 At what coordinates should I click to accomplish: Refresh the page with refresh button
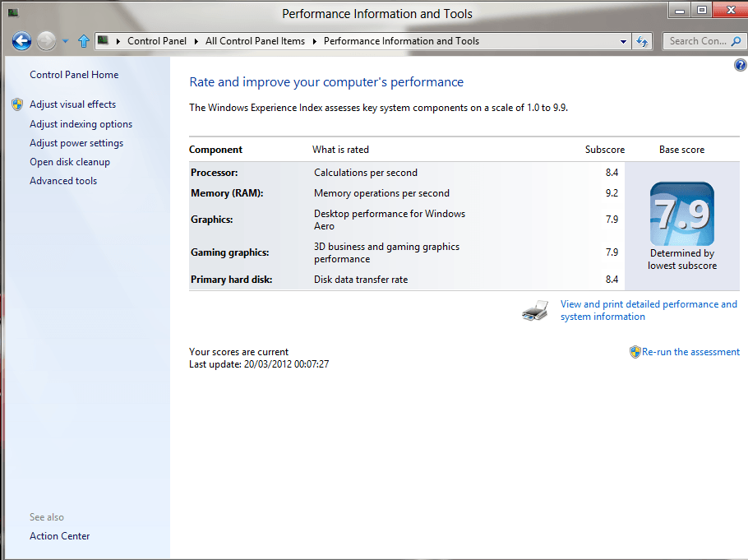coord(642,42)
